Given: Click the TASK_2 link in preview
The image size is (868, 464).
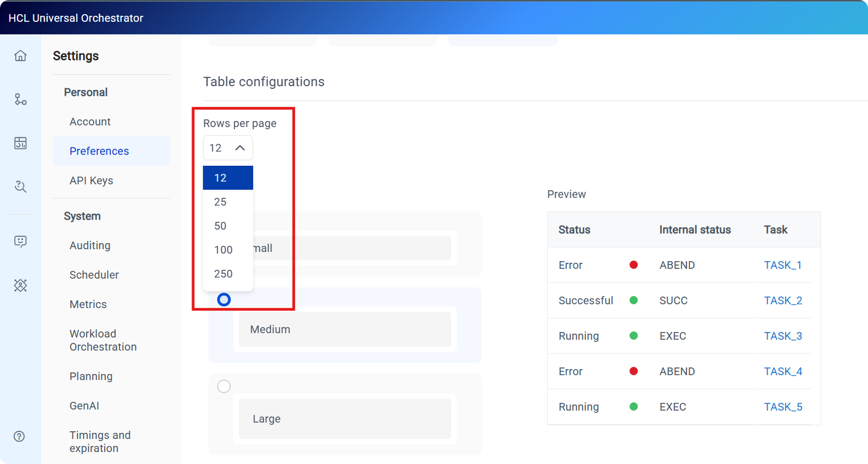Looking at the screenshot, I should click(783, 300).
